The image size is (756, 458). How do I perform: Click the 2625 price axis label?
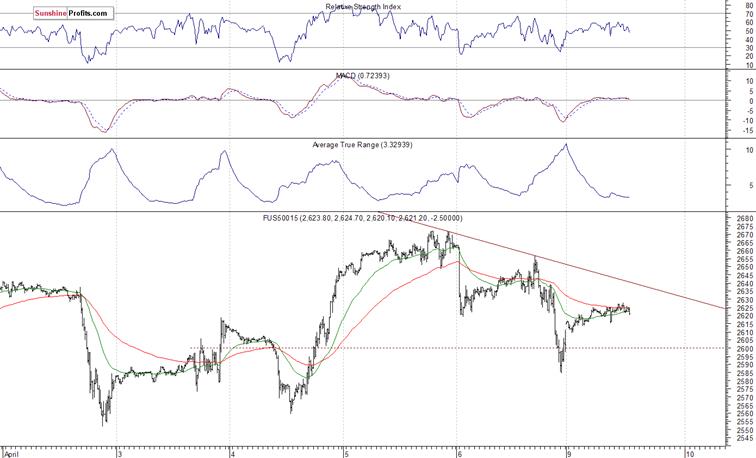[744, 308]
